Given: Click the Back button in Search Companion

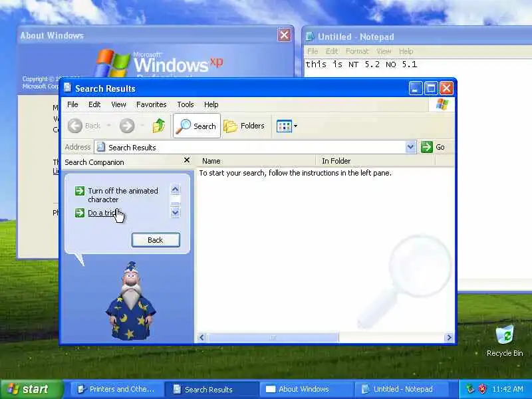Looking at the screenshot, I should coord(156,240).
